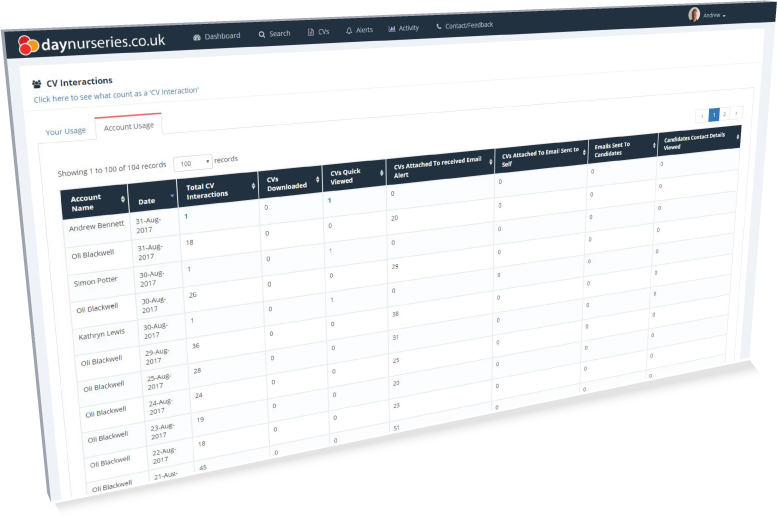Sort by CVs Downloaded column
777x529 pixels.
[x=288, y=182]
